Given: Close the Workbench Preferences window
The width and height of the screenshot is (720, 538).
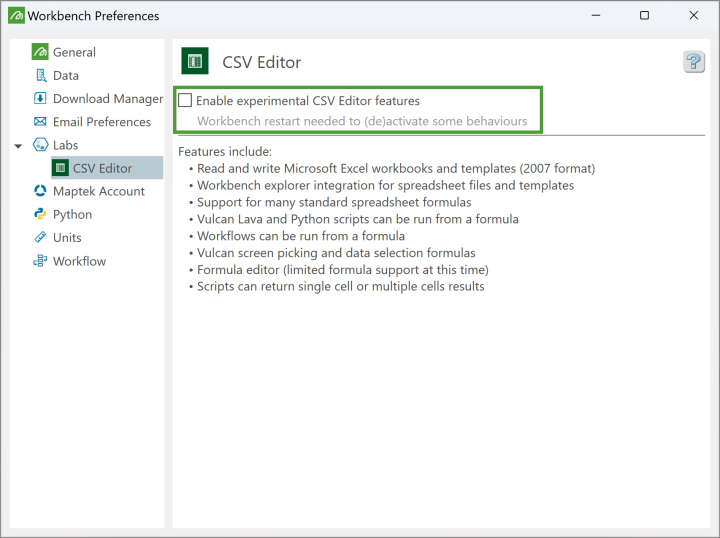Looking at the screenshot, I should click(693, 16).
